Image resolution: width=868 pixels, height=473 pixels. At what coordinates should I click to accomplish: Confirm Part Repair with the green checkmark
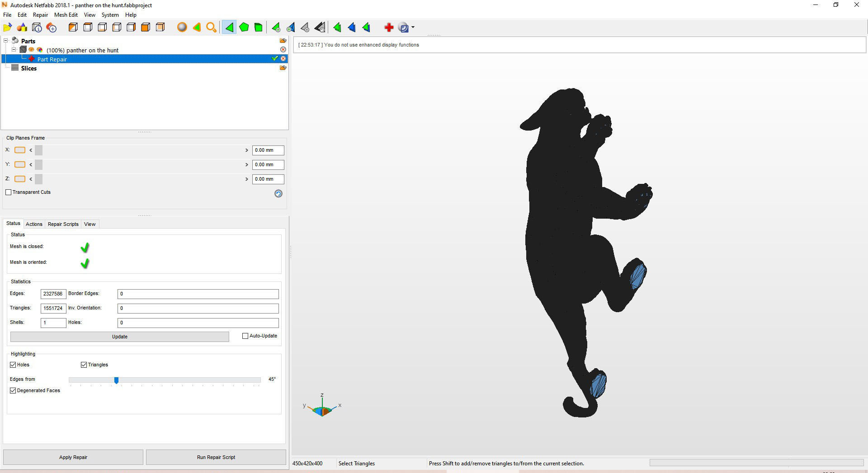[x=274, y=59]
